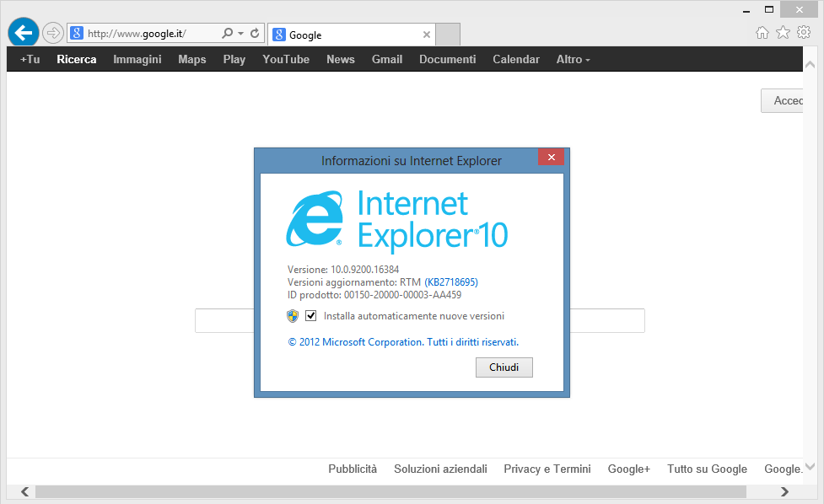The height and width of the screenshot is (504, 824).
Task: Open the Pubblicità footer link
Action: click(x=353, y=469)
